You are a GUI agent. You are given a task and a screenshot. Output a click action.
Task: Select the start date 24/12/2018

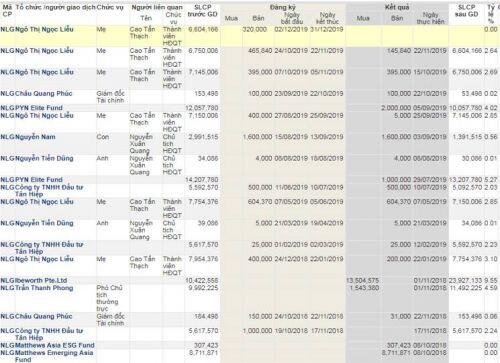tap(291, 259)
